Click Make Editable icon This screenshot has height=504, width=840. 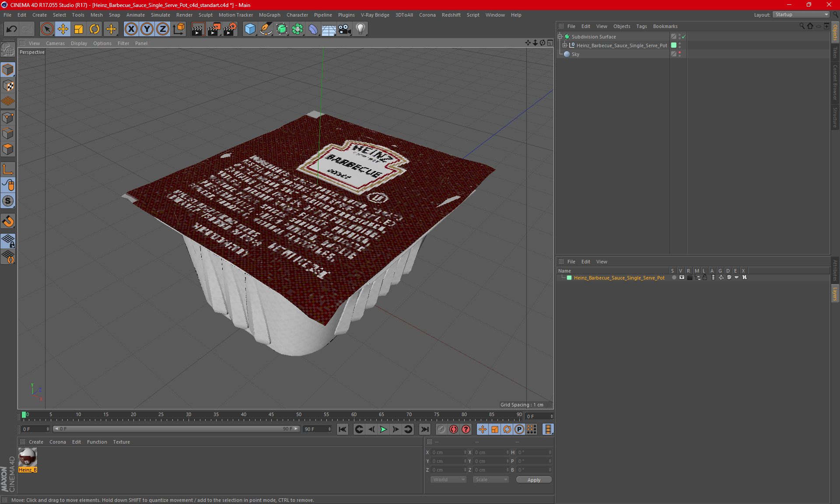pos(8,50)
